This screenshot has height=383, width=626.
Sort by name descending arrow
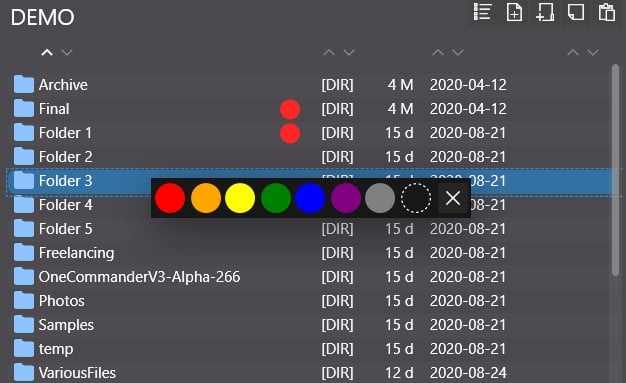(67, 52)
